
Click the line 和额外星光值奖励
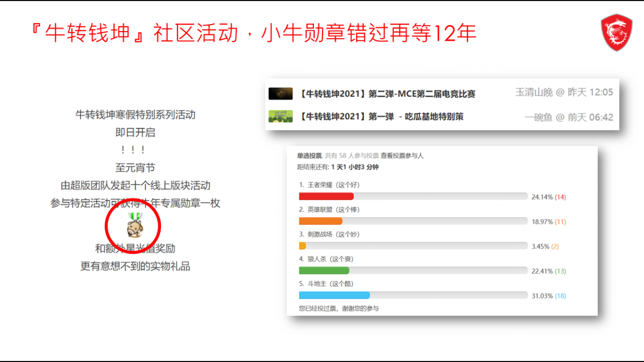coord(135,248)
